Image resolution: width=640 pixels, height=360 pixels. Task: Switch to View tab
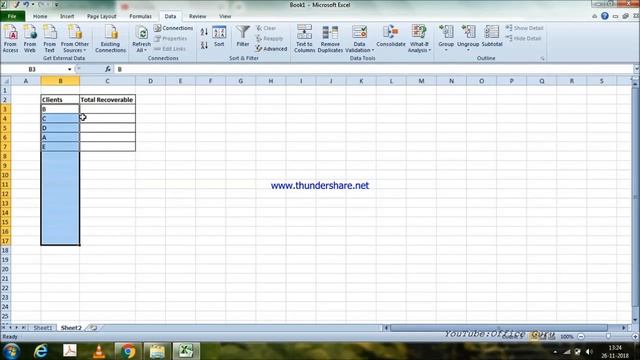coord(225,16)
